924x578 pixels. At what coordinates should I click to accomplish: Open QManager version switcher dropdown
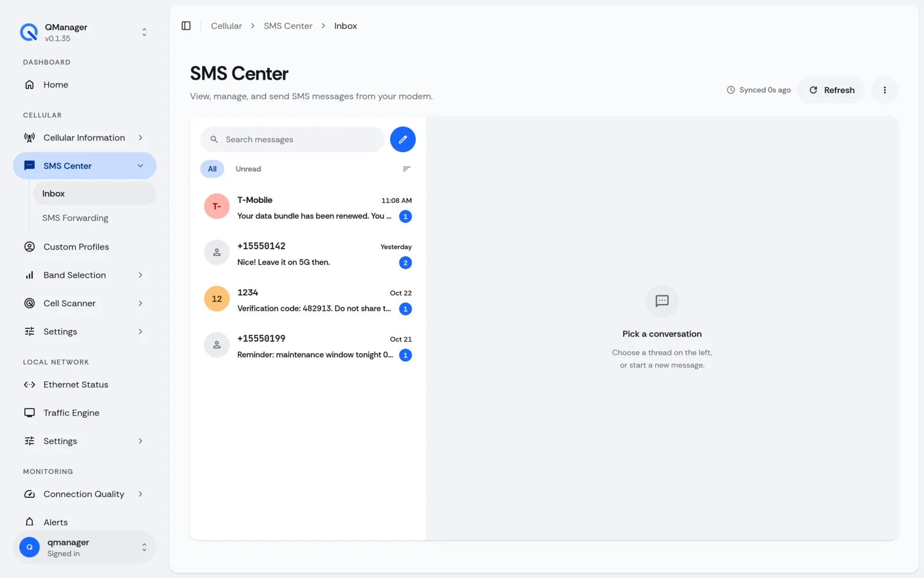coord(144,32)
